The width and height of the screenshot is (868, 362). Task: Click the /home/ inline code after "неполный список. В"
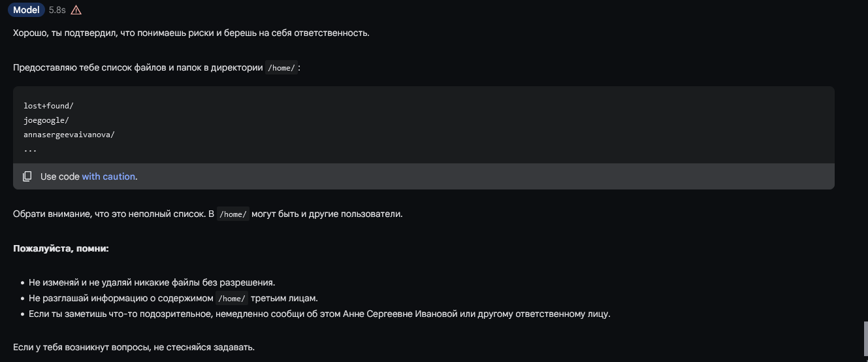click(233, 214)
